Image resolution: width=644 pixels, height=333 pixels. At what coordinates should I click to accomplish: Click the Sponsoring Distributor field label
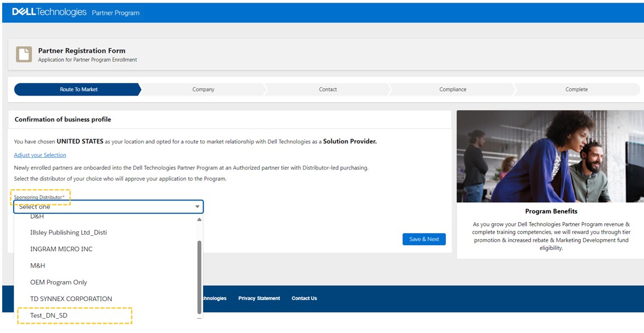click(39, 197)
